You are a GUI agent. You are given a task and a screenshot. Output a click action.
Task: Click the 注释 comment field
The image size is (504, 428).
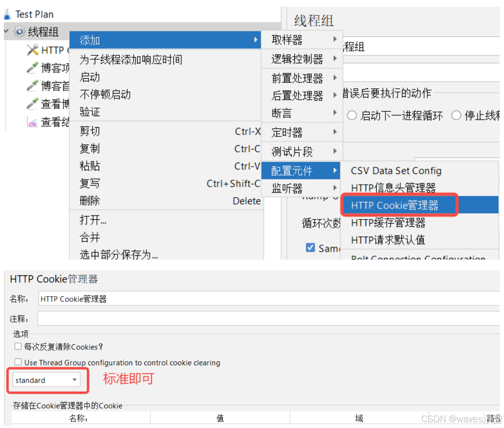tap(269, 319)
